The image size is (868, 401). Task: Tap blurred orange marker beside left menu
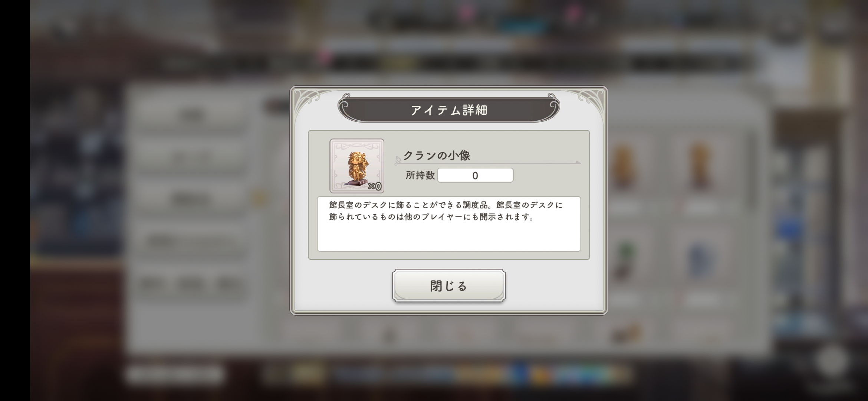[x=260, y=197]
